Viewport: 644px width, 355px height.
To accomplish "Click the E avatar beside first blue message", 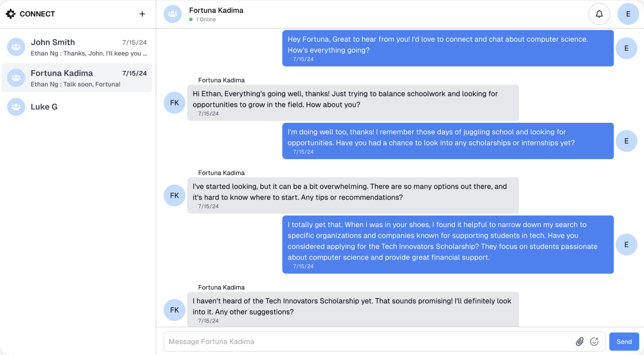I will pos(626,48).
